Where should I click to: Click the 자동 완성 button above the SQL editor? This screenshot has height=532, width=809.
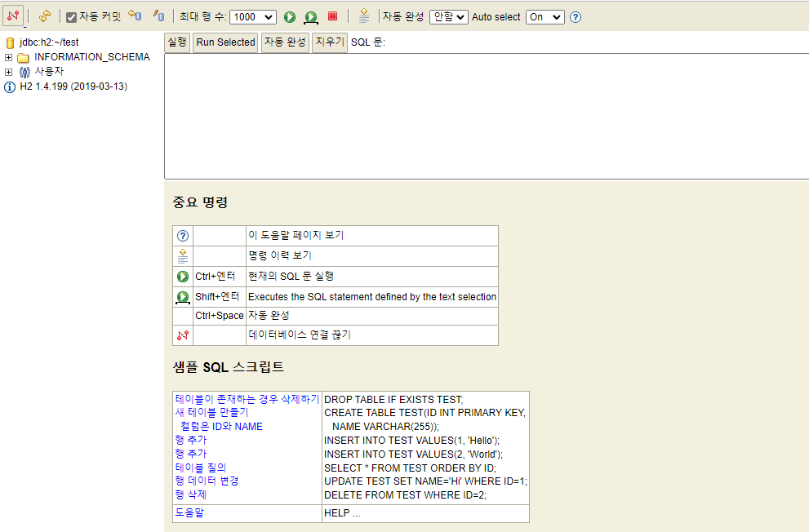coord(286,42)
